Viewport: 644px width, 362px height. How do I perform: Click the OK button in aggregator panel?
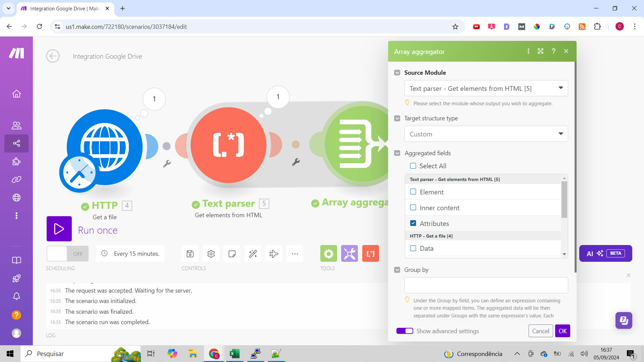pyautogui.click(x=562, y=331)
